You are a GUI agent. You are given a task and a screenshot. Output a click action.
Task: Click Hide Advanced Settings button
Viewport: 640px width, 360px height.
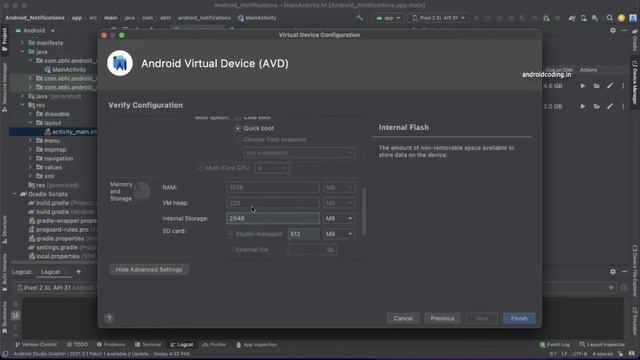point(149,270)
